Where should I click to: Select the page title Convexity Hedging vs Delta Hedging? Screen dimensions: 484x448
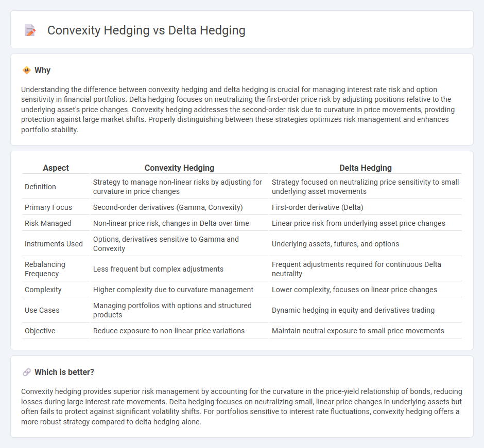tap(146, 30)
